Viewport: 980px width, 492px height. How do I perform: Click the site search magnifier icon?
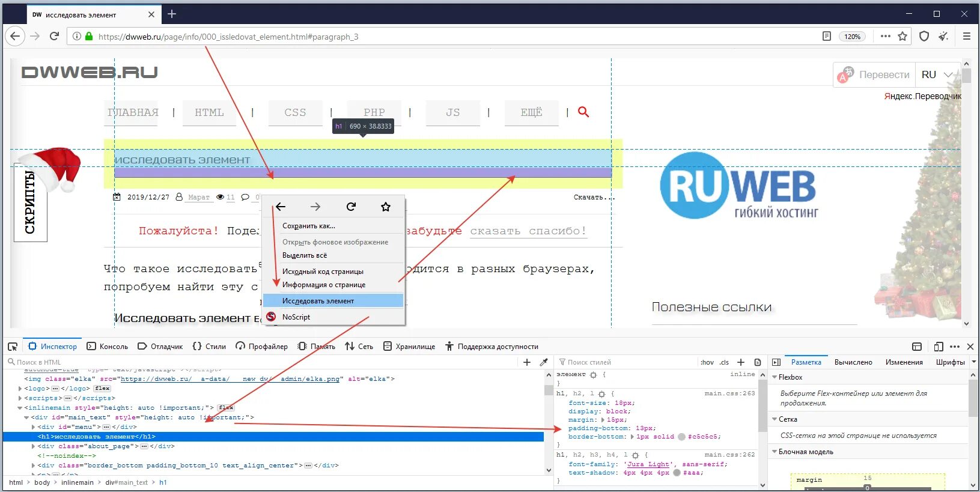click(583, 112)
